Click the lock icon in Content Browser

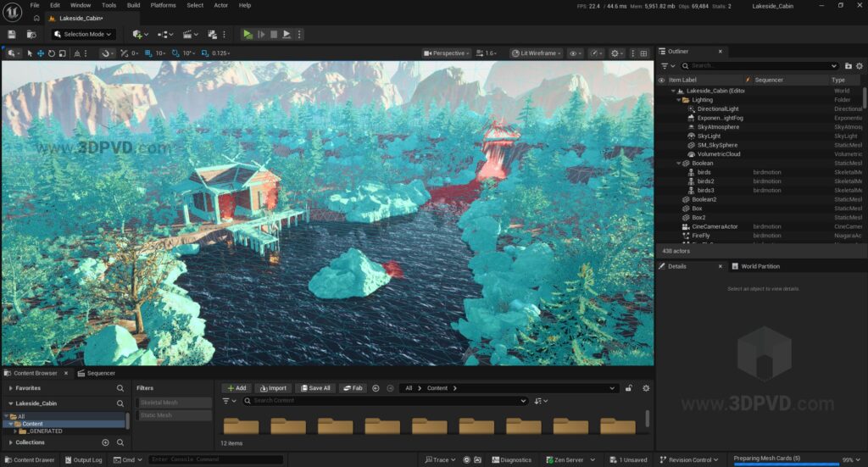(x=628, y=388)
